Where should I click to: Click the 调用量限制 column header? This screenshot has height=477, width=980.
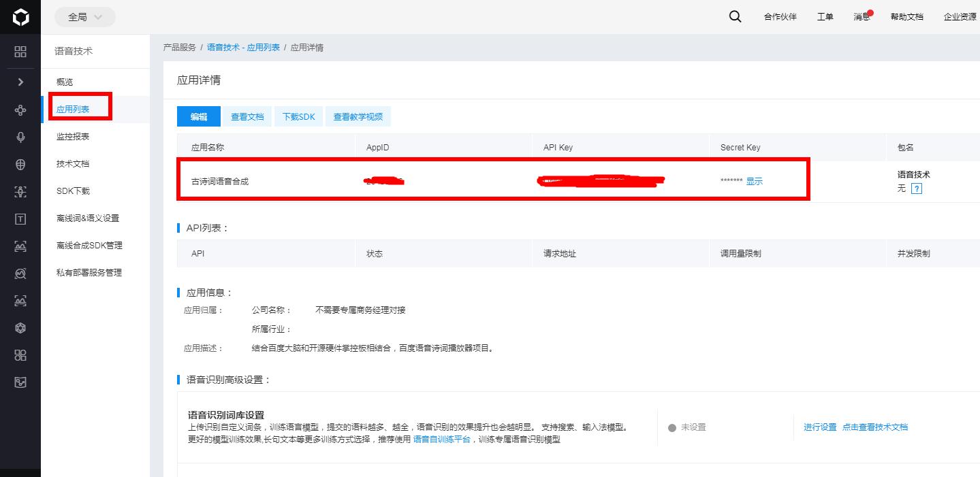coord(741,254)
